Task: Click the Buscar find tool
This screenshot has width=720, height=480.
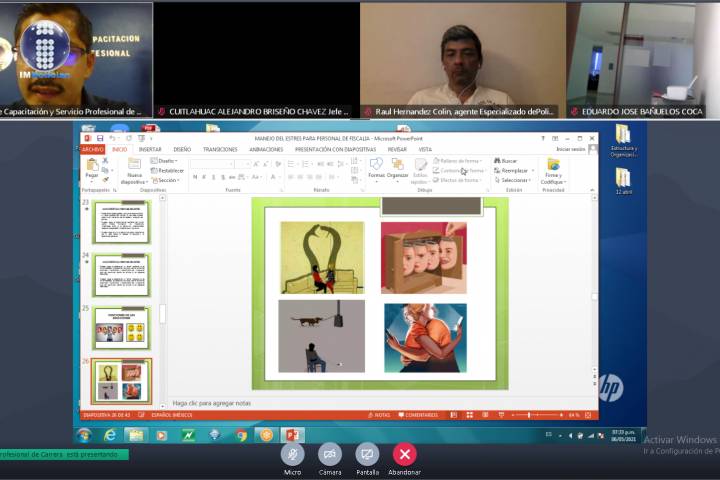Action: (506, 160)
